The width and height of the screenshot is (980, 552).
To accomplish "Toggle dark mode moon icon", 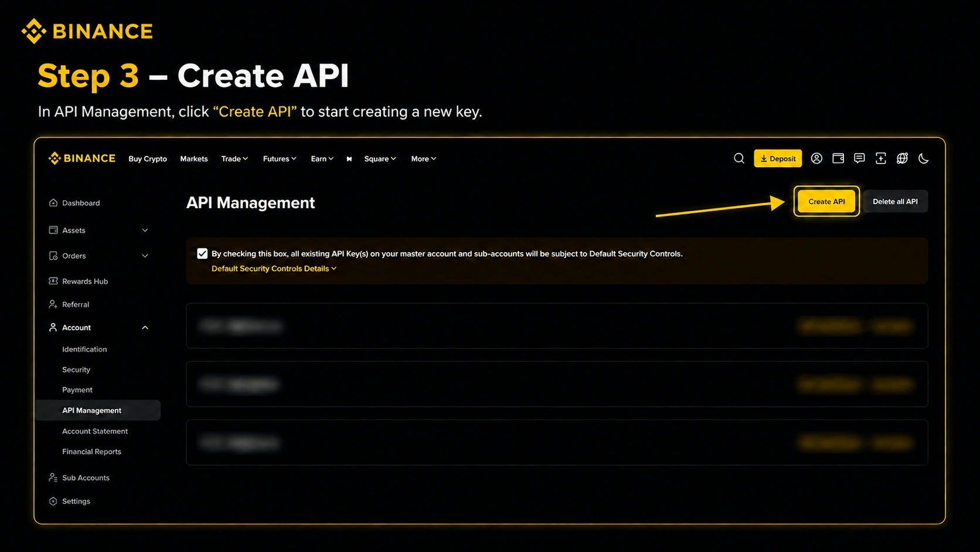I will [x=924, y=158].
